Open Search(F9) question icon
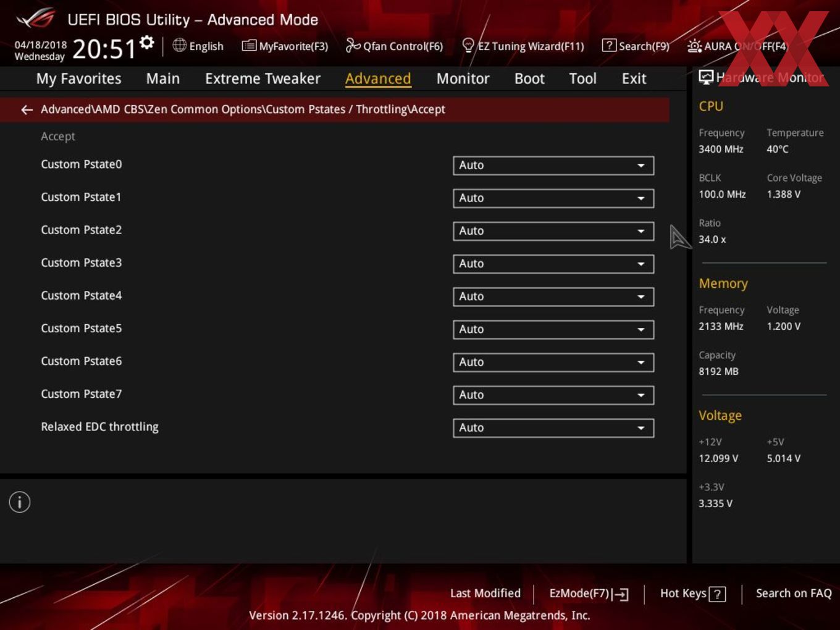 click(609, 45)
